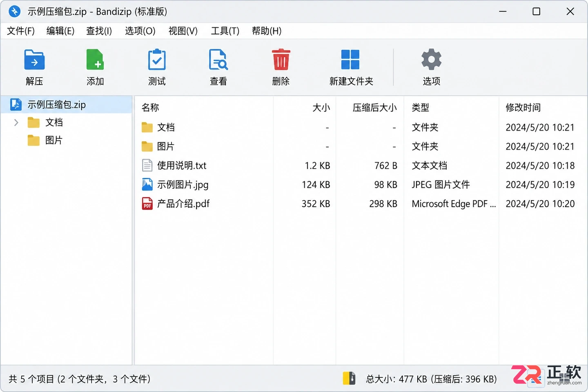588x392 pixels.
Task: Open the 帮助(H) menu
Action: (267, 31)
